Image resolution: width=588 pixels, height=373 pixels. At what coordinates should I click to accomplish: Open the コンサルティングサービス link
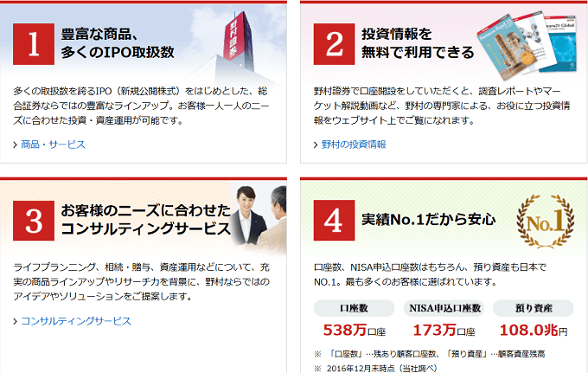click(76, 321)
